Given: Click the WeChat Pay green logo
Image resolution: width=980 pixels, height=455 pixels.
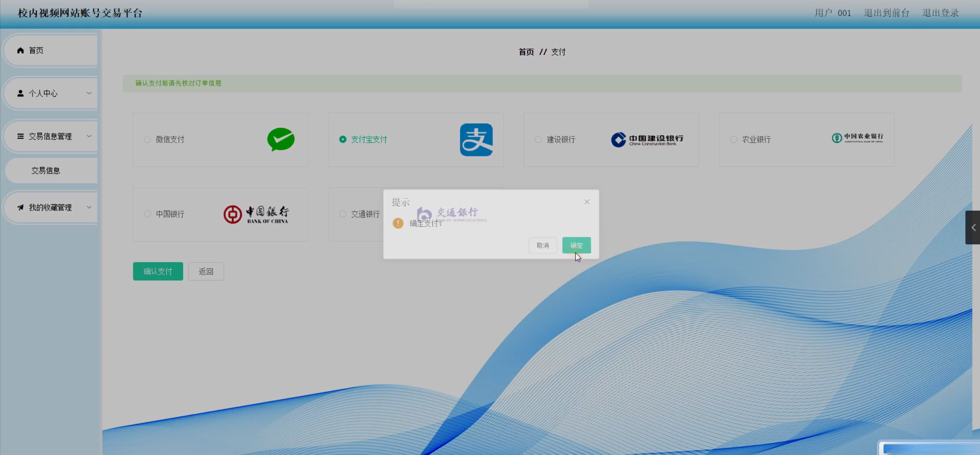Looking at the screenshot, I should [281, 139].
